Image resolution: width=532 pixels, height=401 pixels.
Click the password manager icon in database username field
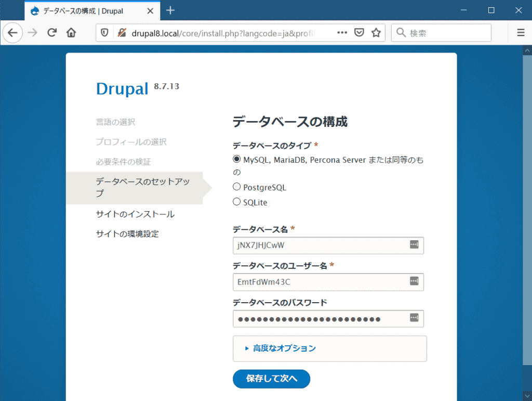414,281
